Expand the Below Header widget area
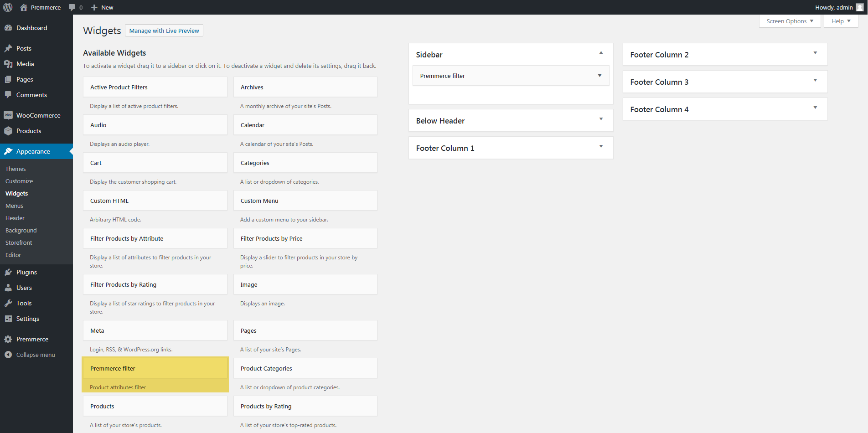The image size is (868, 433). click(x=601, y=119)
